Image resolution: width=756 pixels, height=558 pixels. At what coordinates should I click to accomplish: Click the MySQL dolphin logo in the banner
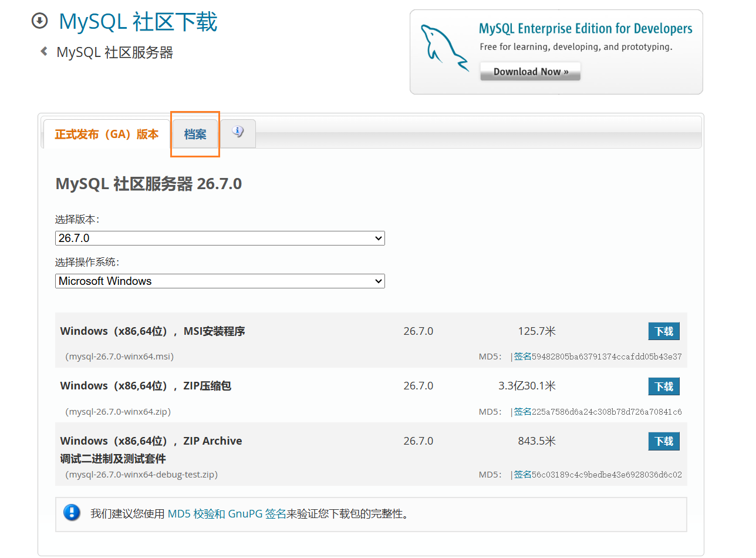pyautogui.click(x=445, y=48)
